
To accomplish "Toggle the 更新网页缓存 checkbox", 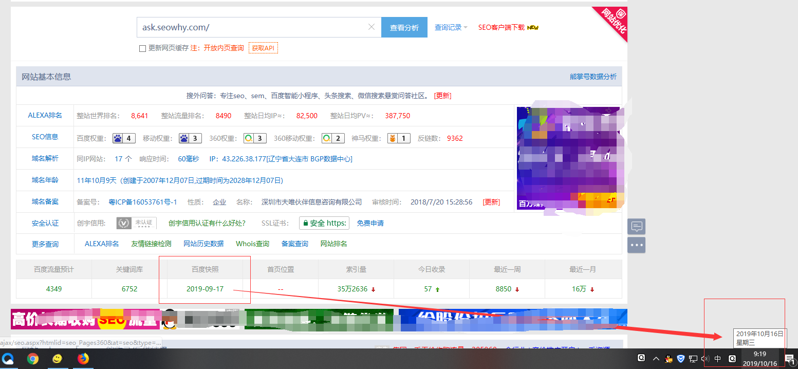I will click(x=142, y=48).
